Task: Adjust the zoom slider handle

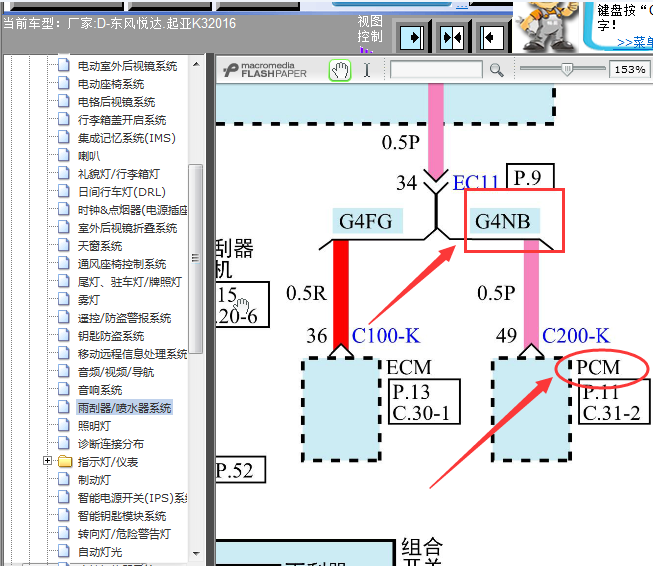Action: click(x=567, y=69)
